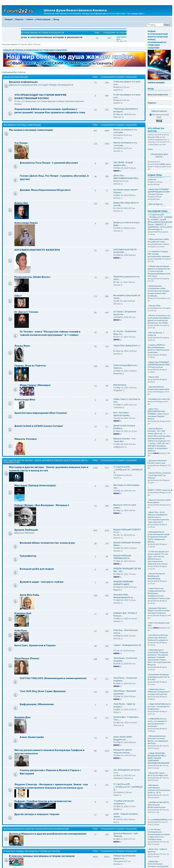174x868 pixels.
Task: Click the Посмотреть весь список link
Action: [x=159, y=155]
